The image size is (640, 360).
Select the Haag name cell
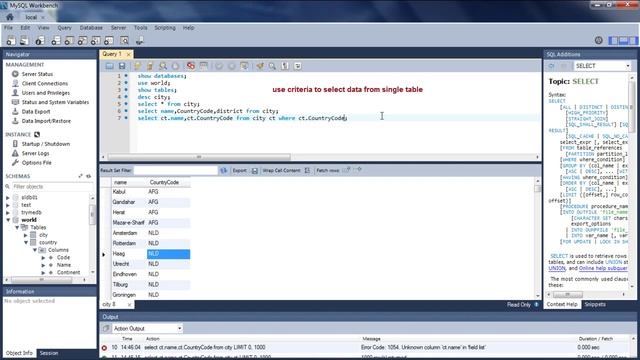[129, 254]
